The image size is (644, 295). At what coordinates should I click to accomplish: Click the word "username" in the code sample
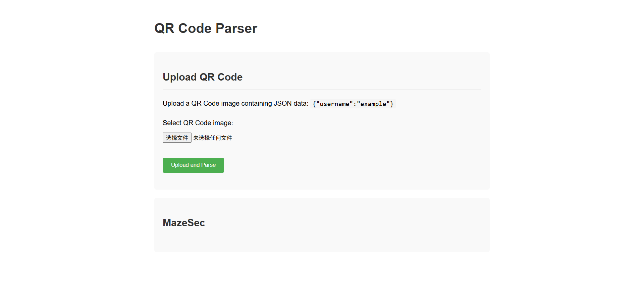coord(334,104)
